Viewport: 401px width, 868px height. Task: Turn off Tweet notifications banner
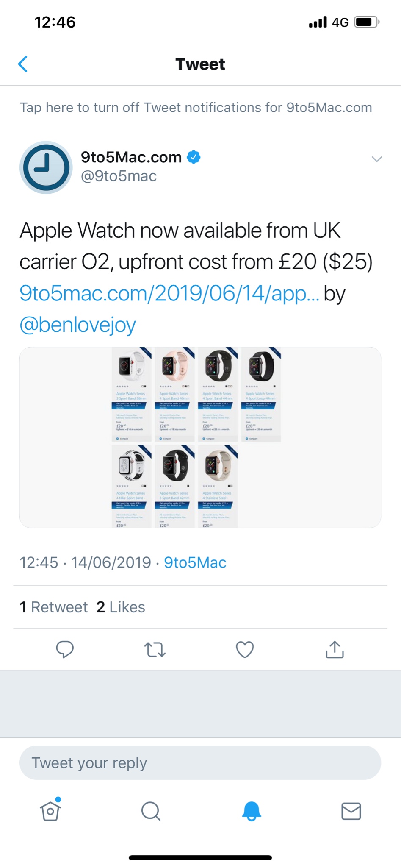point(196,108)
